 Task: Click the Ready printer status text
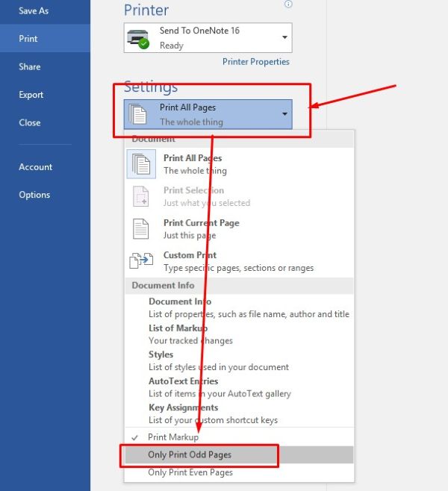[172, 46]
